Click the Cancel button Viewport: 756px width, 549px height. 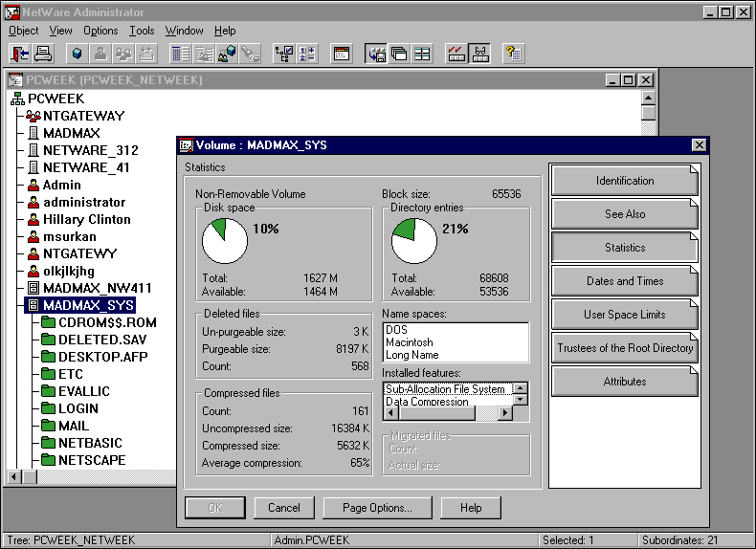point(284,508)
